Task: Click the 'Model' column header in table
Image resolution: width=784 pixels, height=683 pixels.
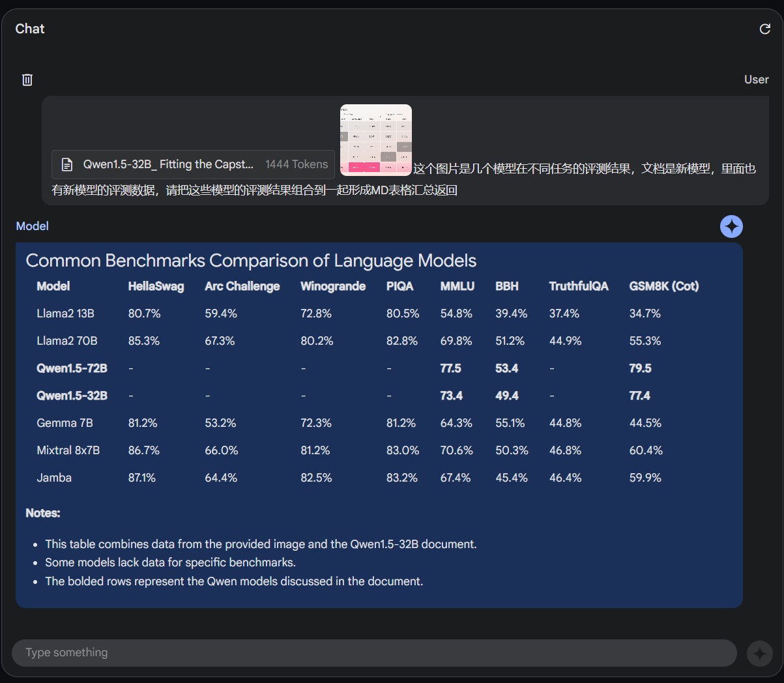Action: 53,286
